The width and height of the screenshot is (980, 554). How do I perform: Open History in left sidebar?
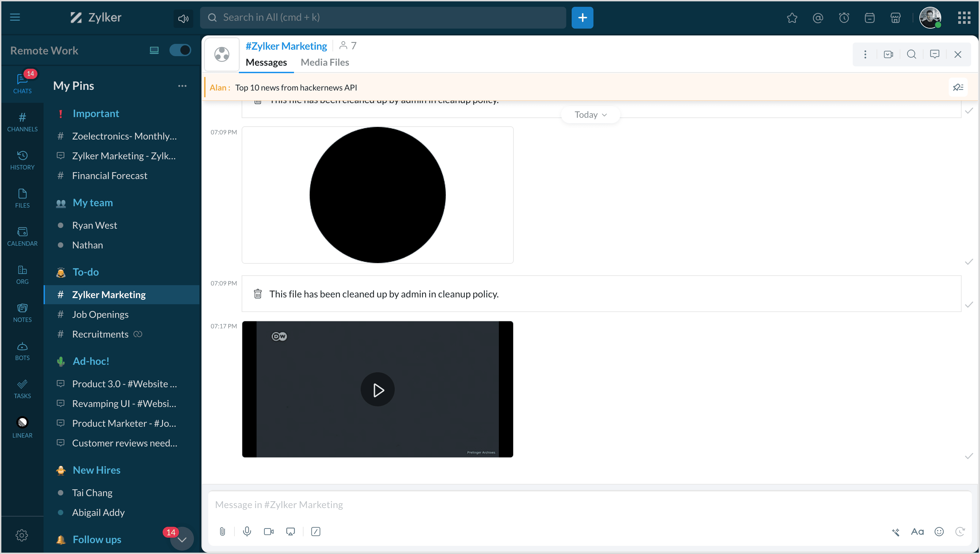(22, 160)
